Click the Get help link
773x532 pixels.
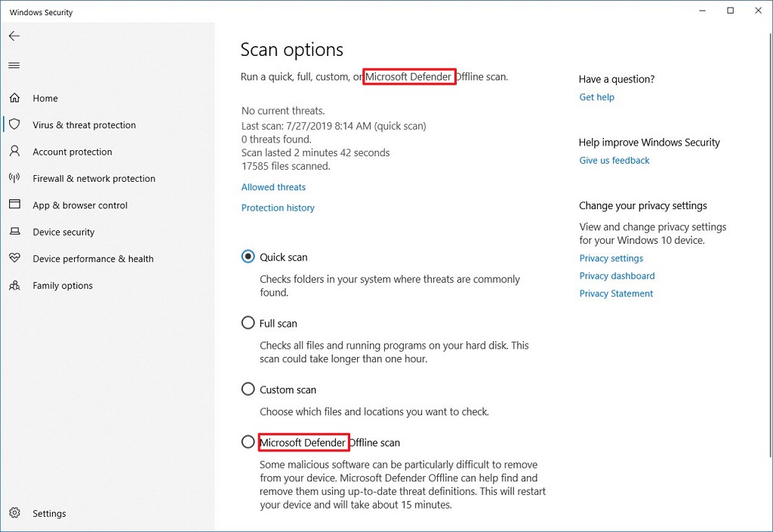pos(597,97)
